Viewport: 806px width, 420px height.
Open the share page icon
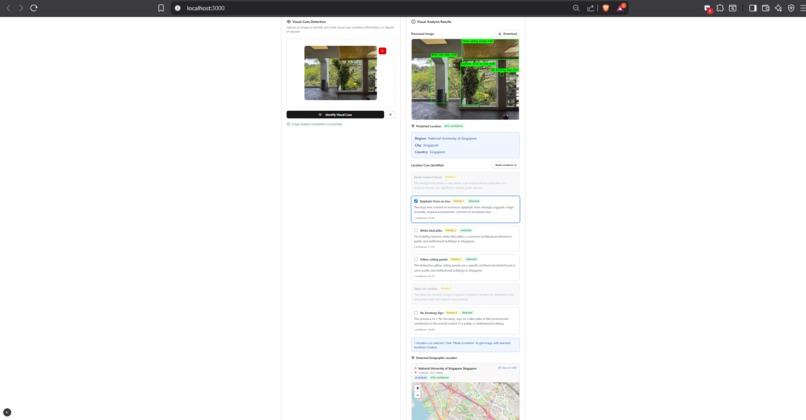point(591,8)
